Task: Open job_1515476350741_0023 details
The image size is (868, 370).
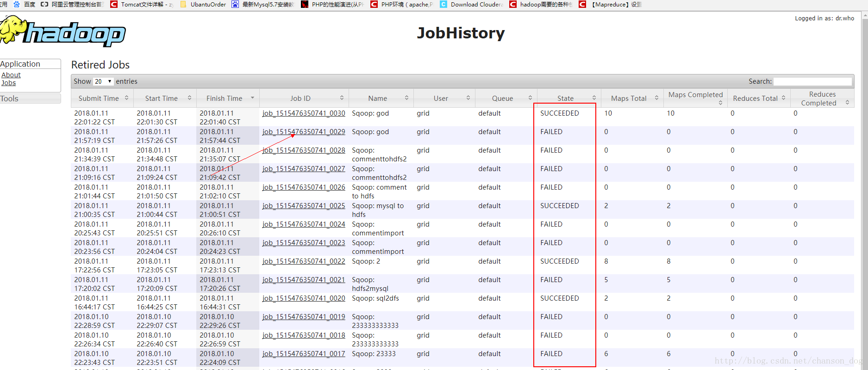Action: tap(304, 243)
